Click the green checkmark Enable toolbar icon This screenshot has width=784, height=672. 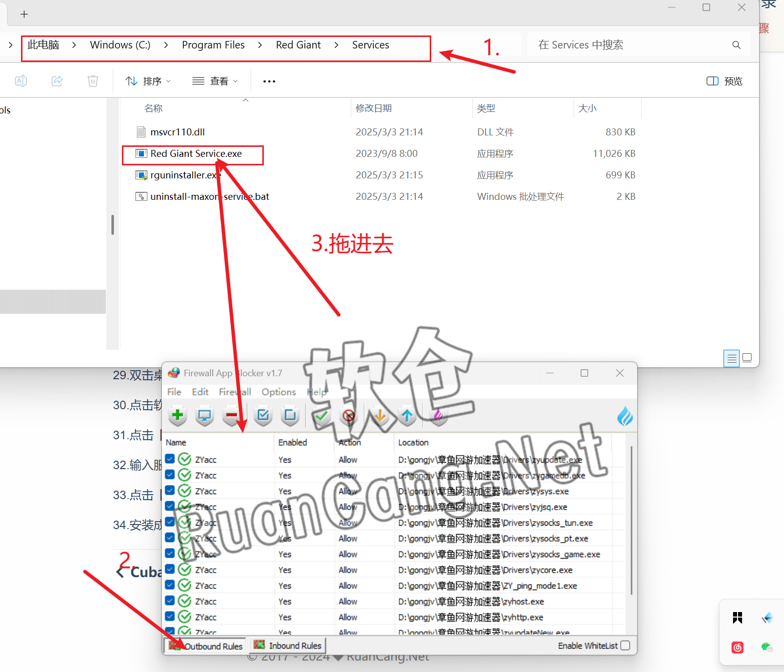tap(321, 415)
